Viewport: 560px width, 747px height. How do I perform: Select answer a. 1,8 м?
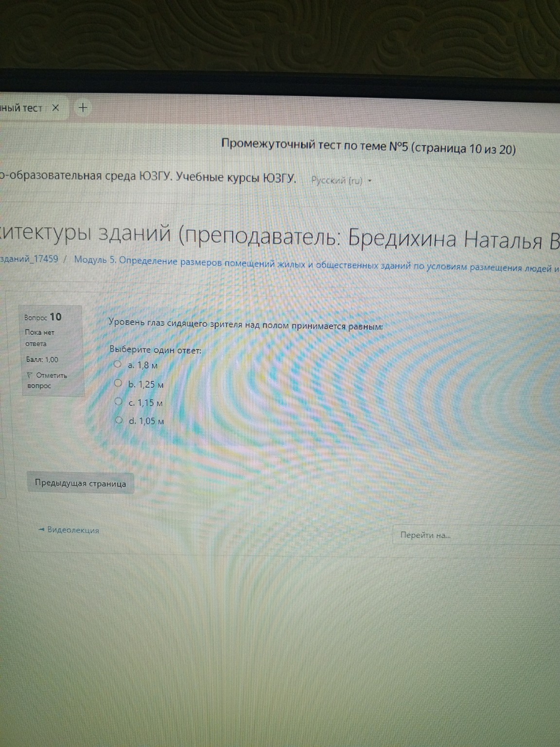pyautogui.click(x=118, y=364)
